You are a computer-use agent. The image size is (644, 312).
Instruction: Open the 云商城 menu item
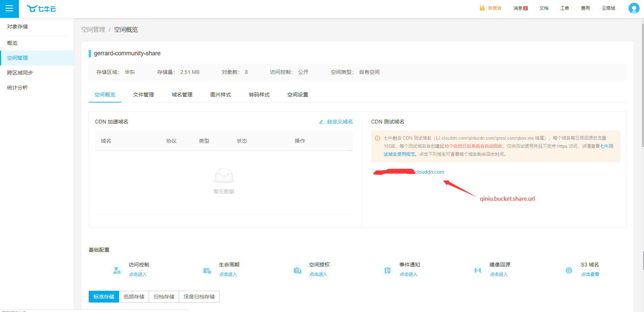click(x=609, y=8)
